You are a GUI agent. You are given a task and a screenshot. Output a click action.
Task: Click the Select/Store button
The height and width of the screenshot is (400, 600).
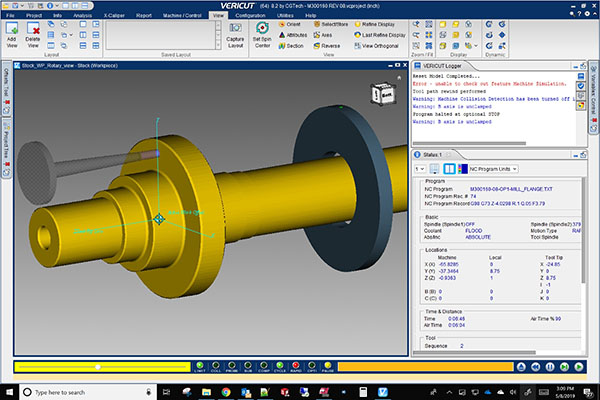(329, 23)
